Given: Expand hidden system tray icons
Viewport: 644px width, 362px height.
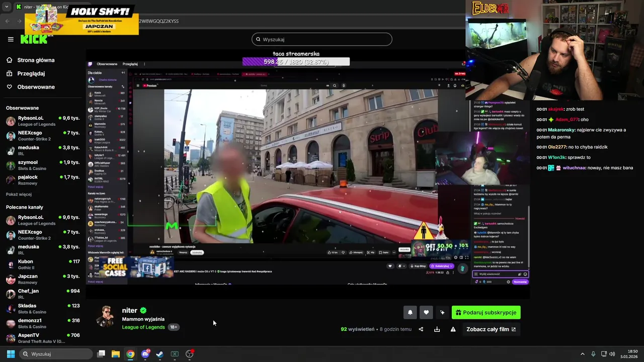Looking at the screenshot, I should tap(583, 354).
